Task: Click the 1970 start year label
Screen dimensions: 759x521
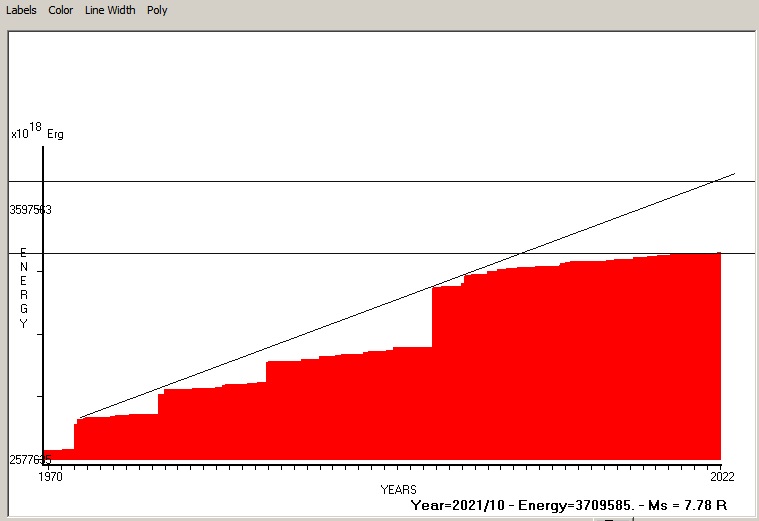Action: 50,476
